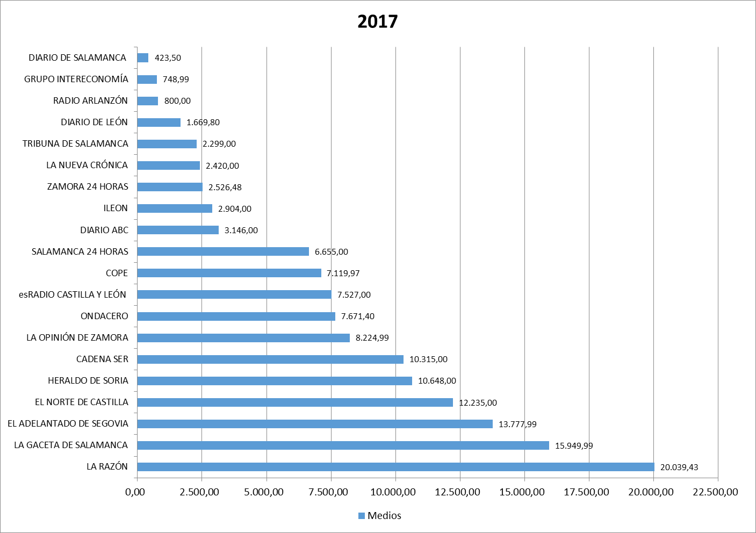
Task: Click the data label 7.671,40
Action: tap(358, 316)
